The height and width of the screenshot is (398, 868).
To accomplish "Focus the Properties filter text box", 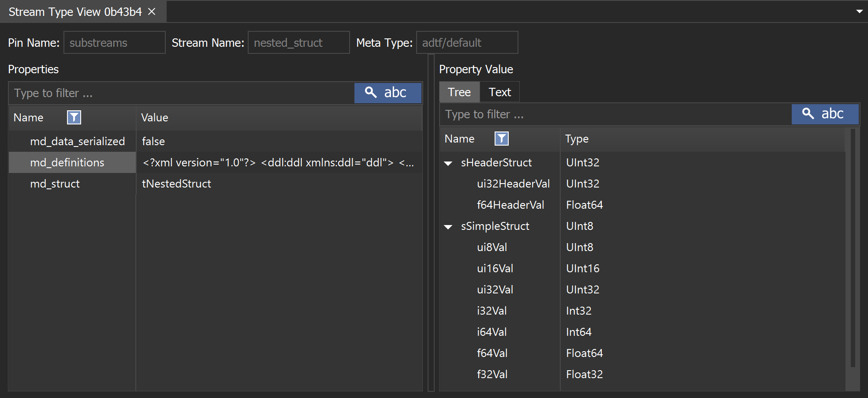I will 182,93.
